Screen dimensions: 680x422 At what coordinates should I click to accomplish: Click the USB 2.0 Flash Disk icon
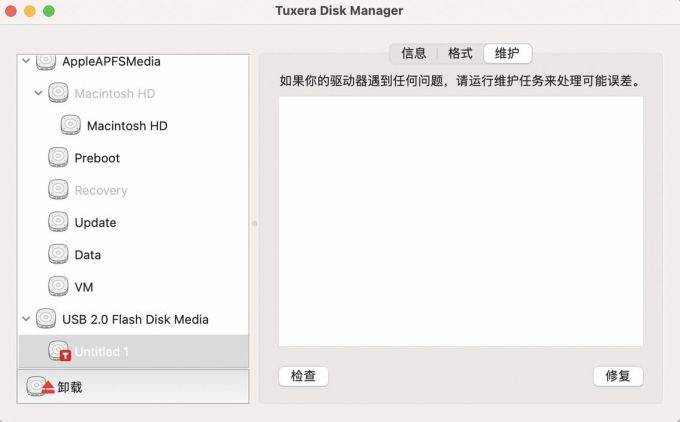tap(46, 318)
